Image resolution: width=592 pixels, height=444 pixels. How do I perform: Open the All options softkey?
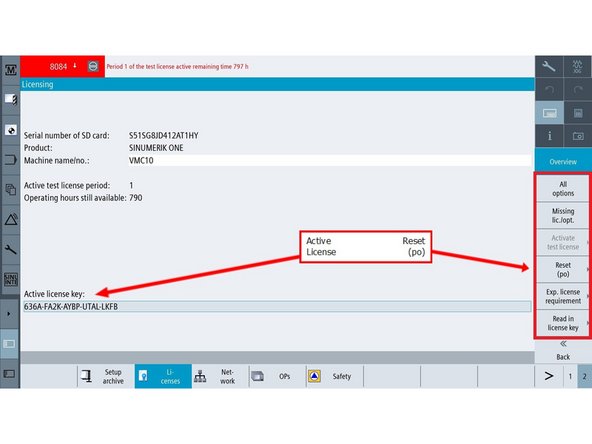click(x=563, y=189)
